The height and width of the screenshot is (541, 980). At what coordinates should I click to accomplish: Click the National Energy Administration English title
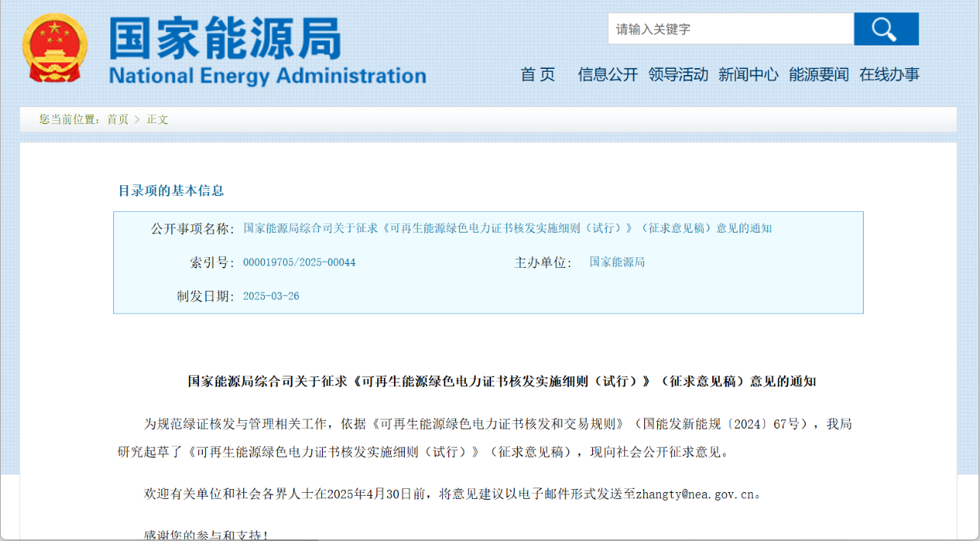(267, 76)
